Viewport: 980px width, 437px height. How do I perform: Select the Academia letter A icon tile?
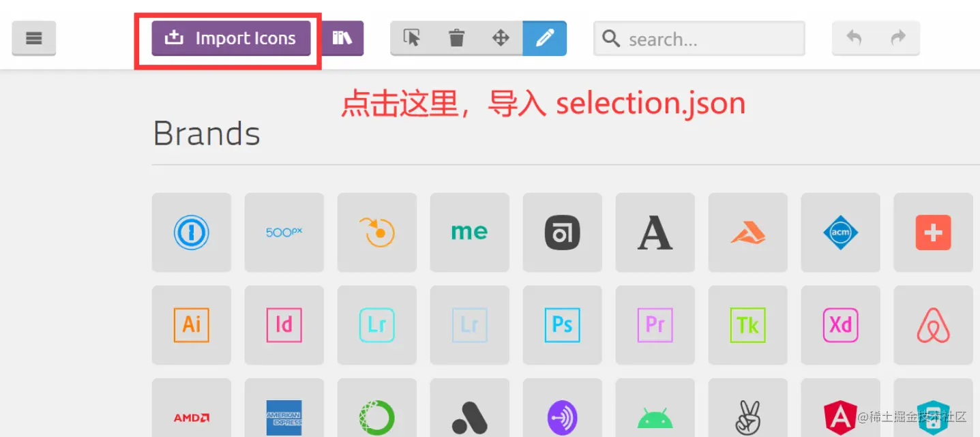655,232
